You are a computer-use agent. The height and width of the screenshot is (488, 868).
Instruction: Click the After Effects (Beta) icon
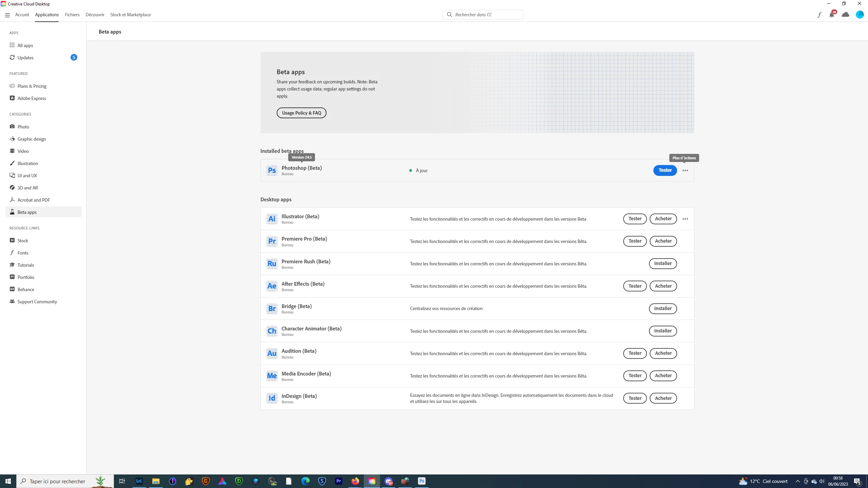[272, 286]
